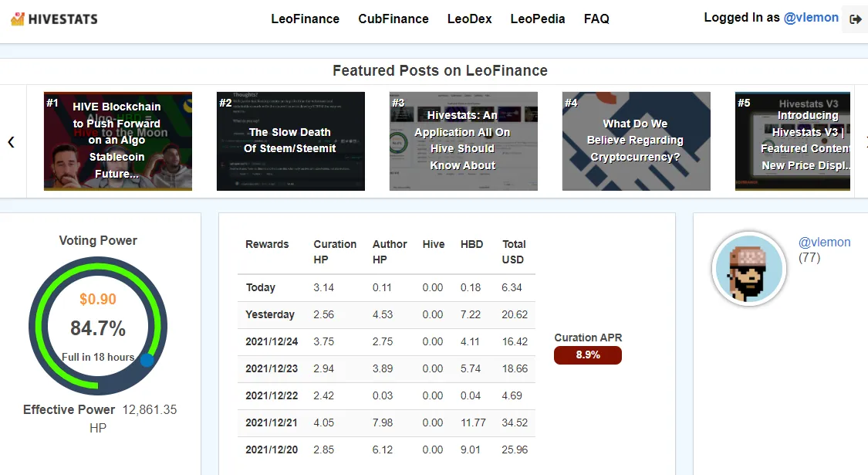Select the 2021/12/22 row label

click(272, 395)
